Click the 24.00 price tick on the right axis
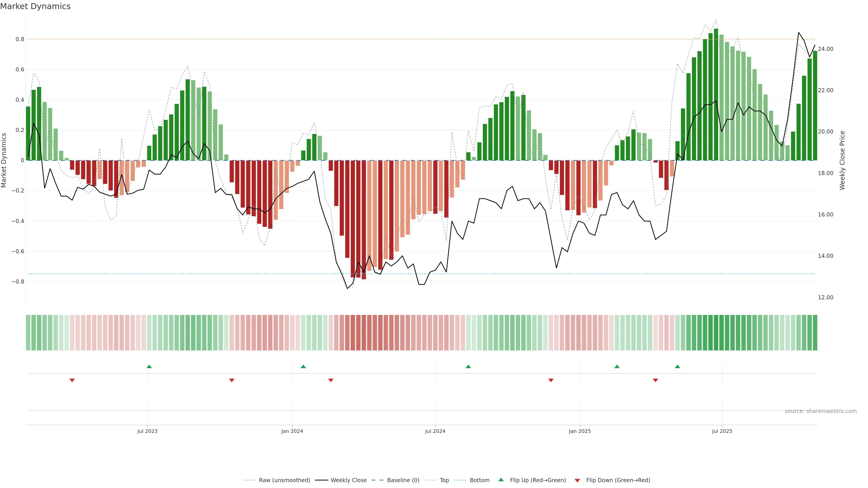The height and width of the screenshot is (488, 868). (x=826, y=49)
